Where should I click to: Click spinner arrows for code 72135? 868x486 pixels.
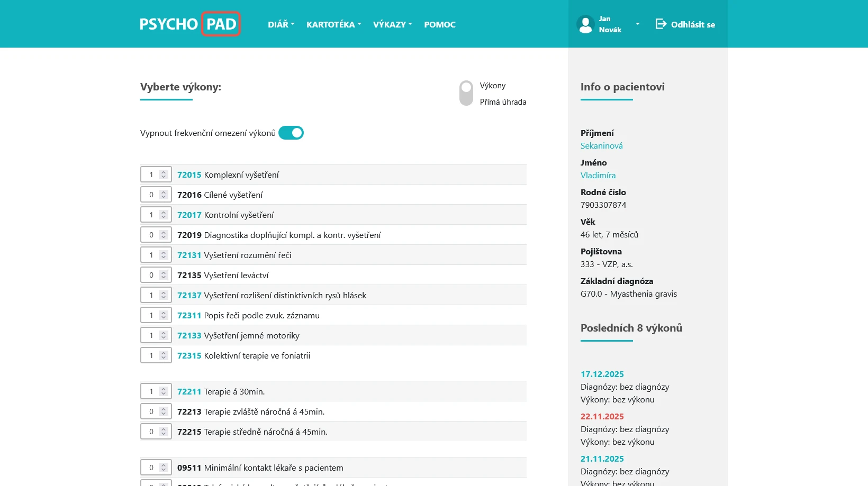164,275
